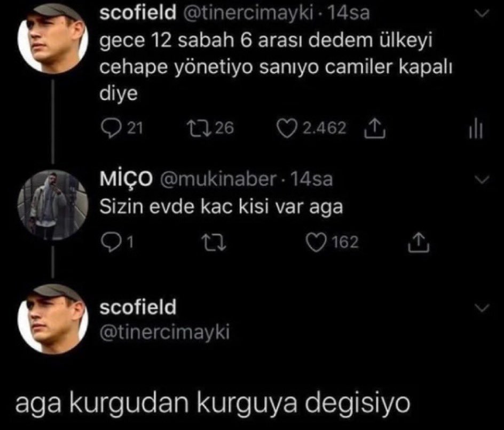
Task: Open the @tinercimayki handle in the bottom tweet
Action: pos(165,332)
